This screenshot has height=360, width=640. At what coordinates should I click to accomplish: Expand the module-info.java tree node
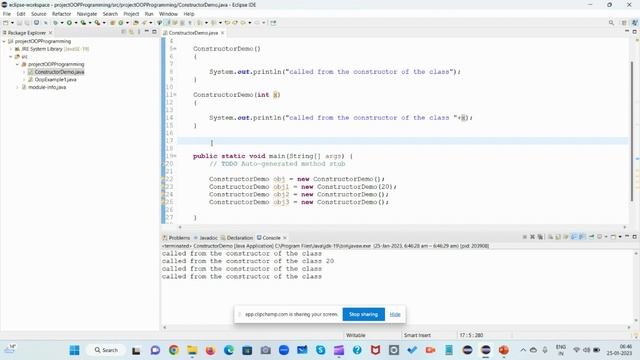click(x=18, y=87)
